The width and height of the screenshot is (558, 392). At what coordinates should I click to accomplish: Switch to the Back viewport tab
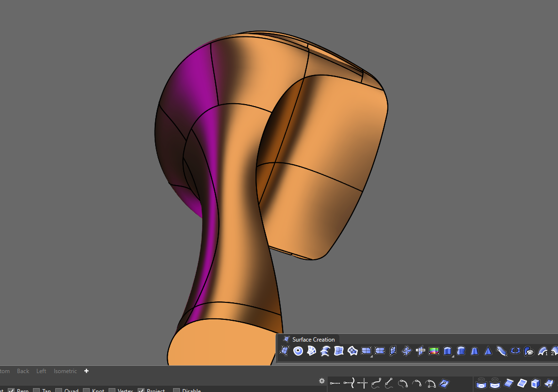tap(23, 371)
